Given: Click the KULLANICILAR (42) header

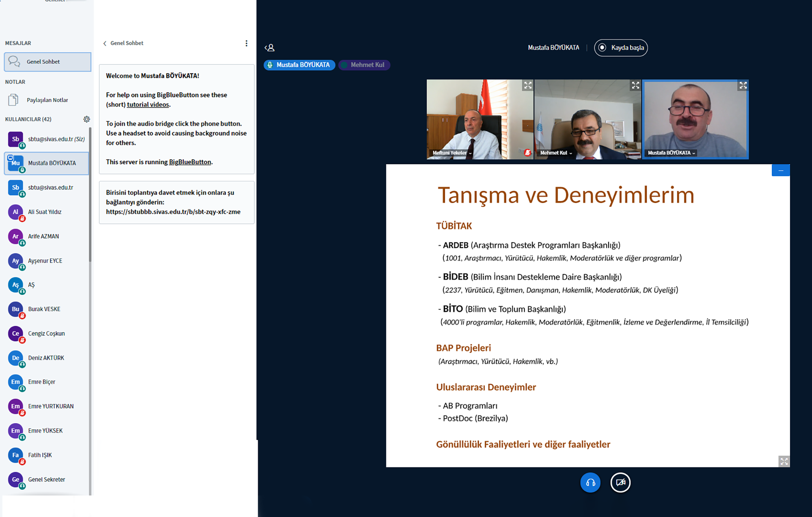Looking at the screenshot, I should [x=28, y=119].
